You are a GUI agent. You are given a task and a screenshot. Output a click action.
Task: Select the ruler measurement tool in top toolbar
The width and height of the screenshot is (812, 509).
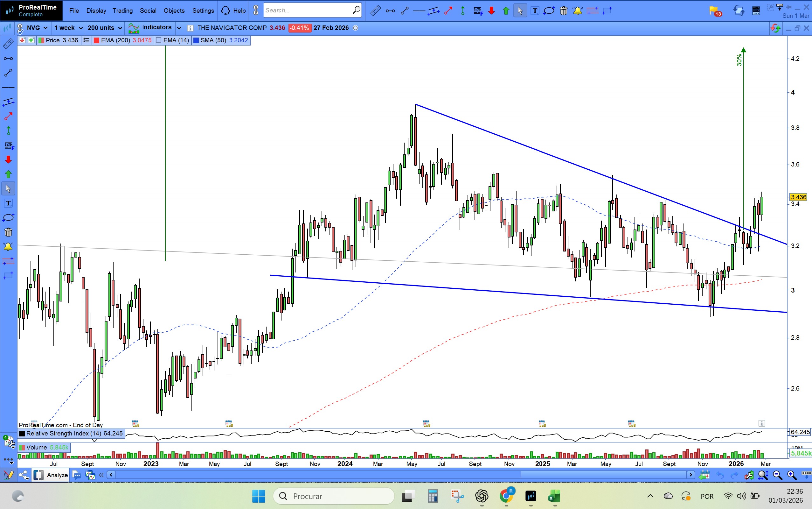point(375,11)
